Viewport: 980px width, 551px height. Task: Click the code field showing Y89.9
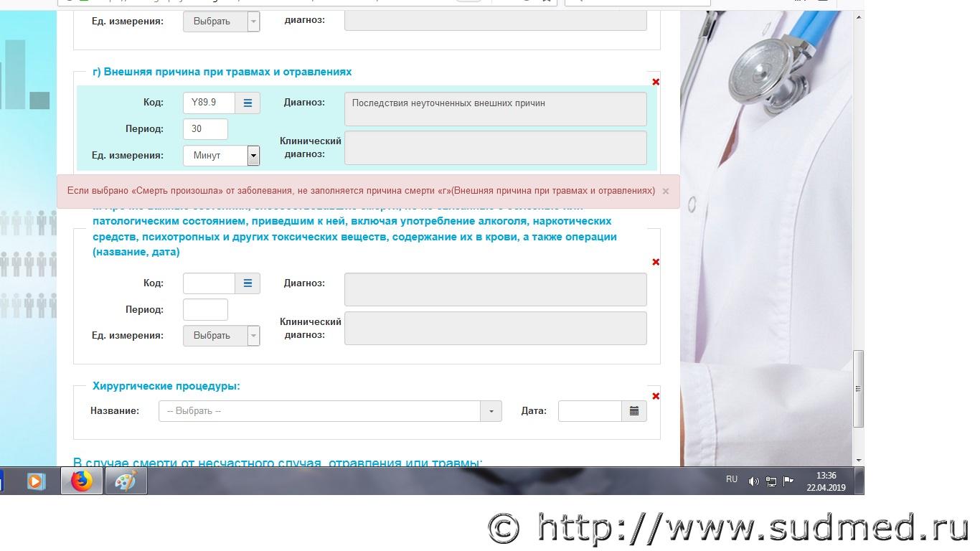click(x=209, y=103)
